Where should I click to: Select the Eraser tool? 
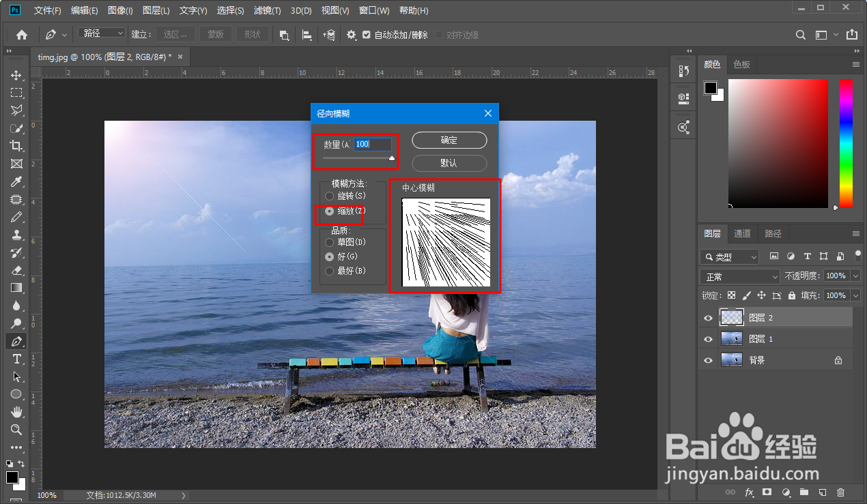16,270
